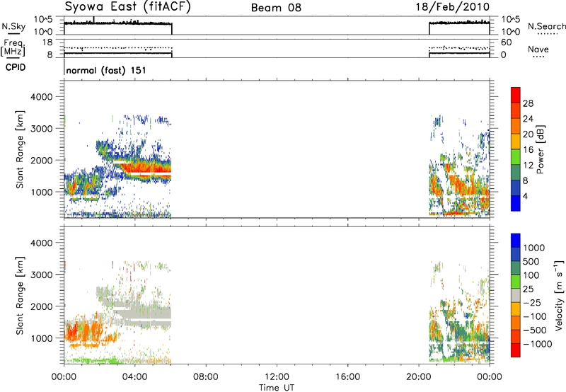Click the '25' label on Velocity colorbar
This screenshot has height=392, width=566.
(528, 289)
